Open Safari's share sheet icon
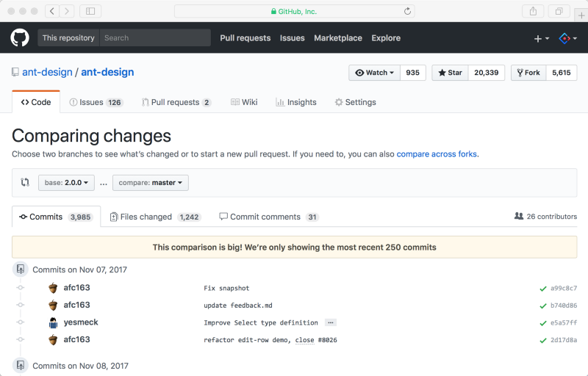The width and height of the screenshot is (588, 376). 533,11
